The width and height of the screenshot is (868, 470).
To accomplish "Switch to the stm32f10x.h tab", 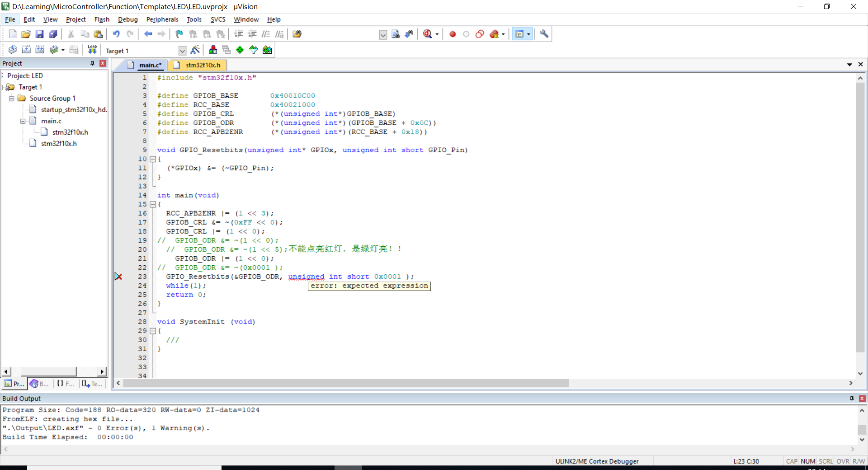I will coord(203,65).
